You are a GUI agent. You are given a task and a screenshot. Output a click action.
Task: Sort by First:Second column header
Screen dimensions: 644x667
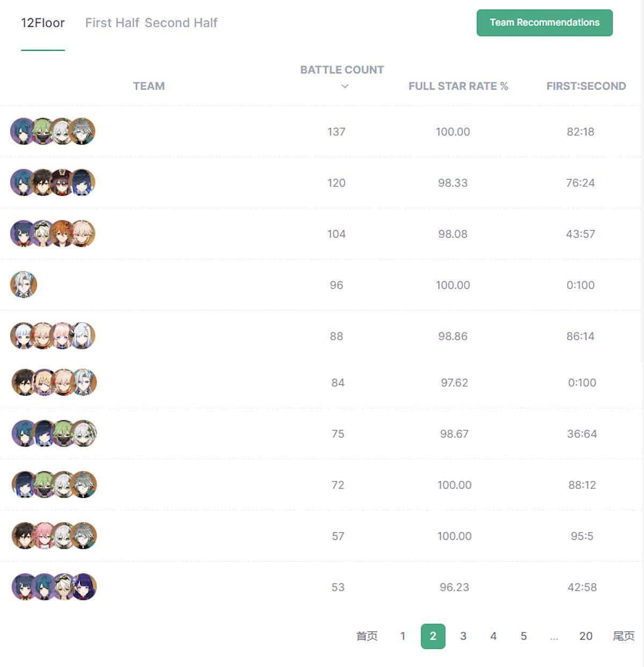586,86
